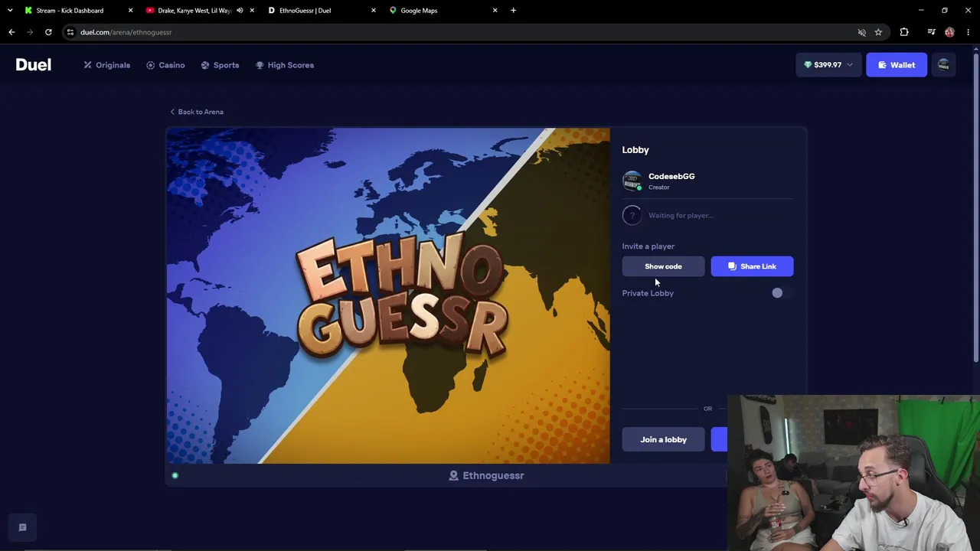980x551 pixels.
Task: Click the green status dot below the banner
Action: (175, 475)
